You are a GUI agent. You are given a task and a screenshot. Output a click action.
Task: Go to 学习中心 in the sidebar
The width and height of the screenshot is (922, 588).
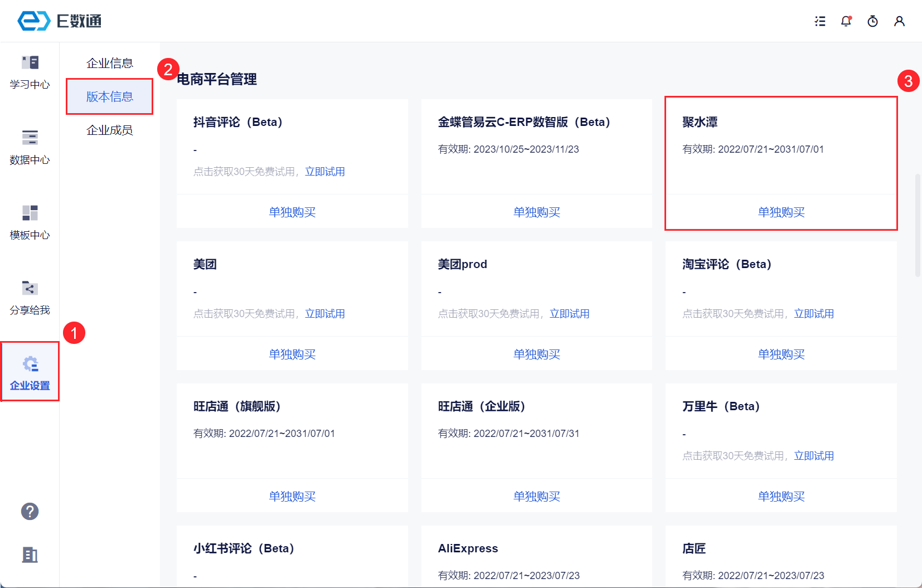pyautogui.click(x=30, y=72)
